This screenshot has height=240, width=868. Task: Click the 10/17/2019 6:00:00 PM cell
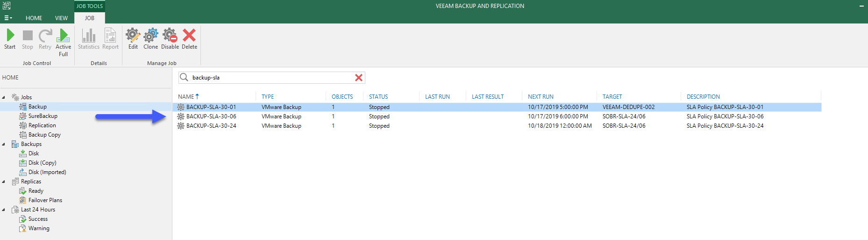(x=558, y=116)
